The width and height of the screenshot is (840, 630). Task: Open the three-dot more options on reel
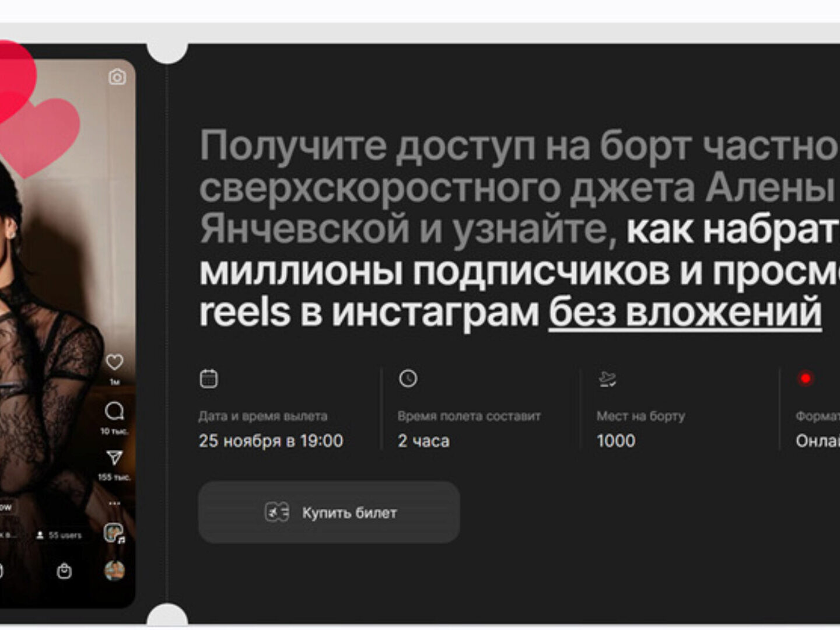point(114,502)
